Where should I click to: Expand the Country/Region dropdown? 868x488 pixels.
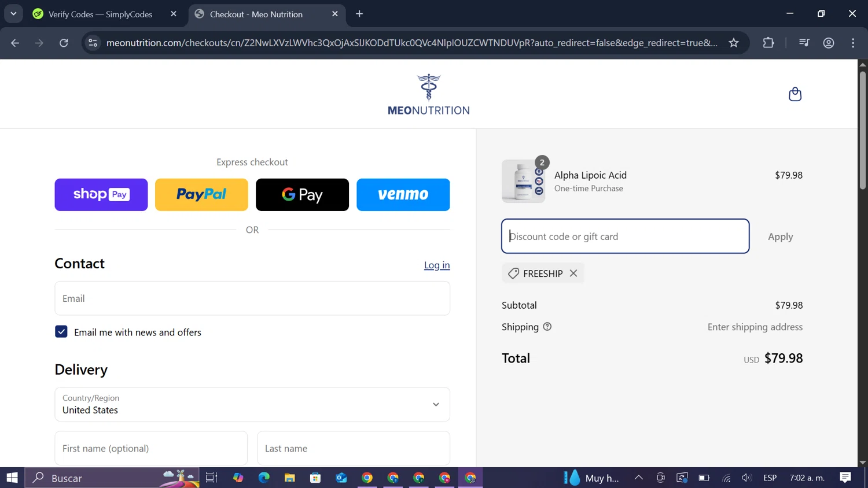[x=252, y=404]
